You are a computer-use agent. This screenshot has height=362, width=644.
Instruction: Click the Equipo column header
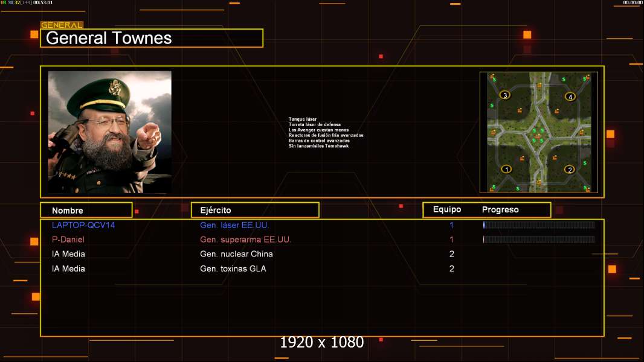[x=447, y=209]
